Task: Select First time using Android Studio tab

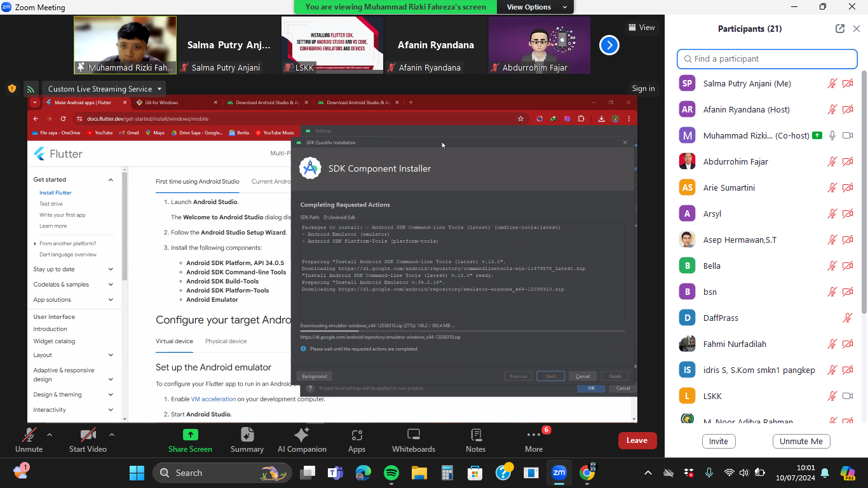Action: (198, 182)
